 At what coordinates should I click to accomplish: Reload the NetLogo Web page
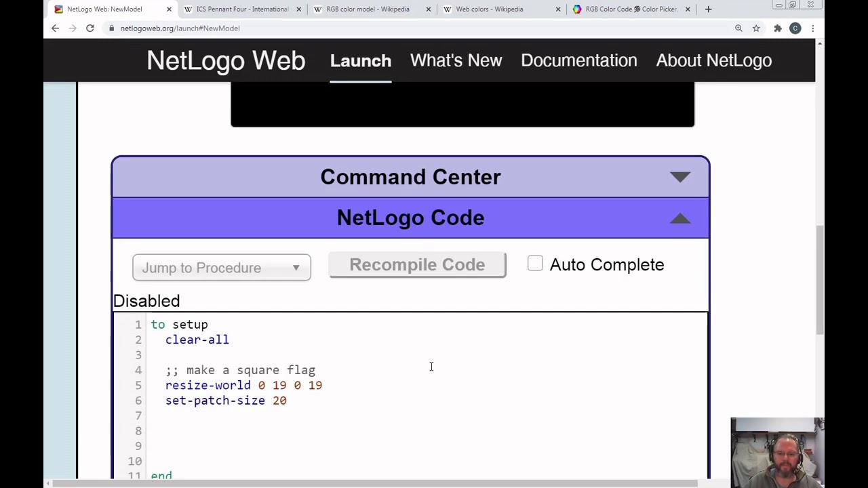tap(90, 28)
